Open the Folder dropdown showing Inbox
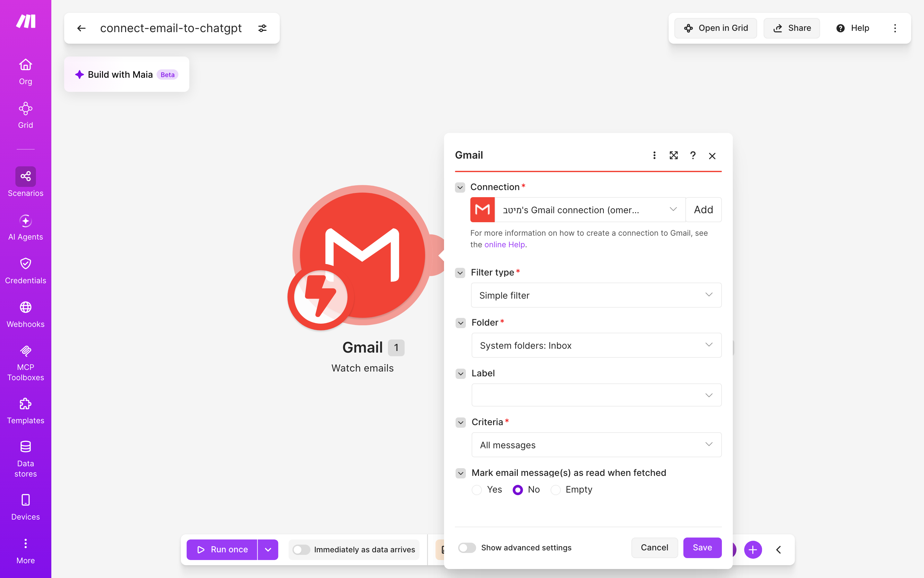Screen dimensions: 924x578 click(x=596, y=345)
